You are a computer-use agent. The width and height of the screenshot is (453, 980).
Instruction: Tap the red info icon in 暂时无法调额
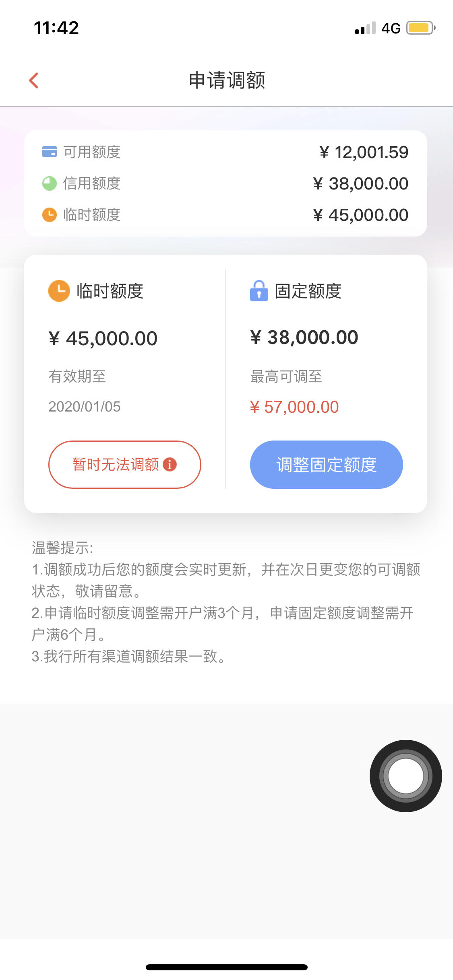(x=170, y=465)
